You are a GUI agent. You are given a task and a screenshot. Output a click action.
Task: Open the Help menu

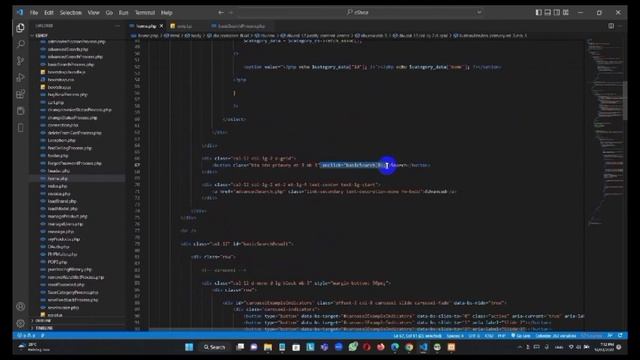tap(166, 13)
